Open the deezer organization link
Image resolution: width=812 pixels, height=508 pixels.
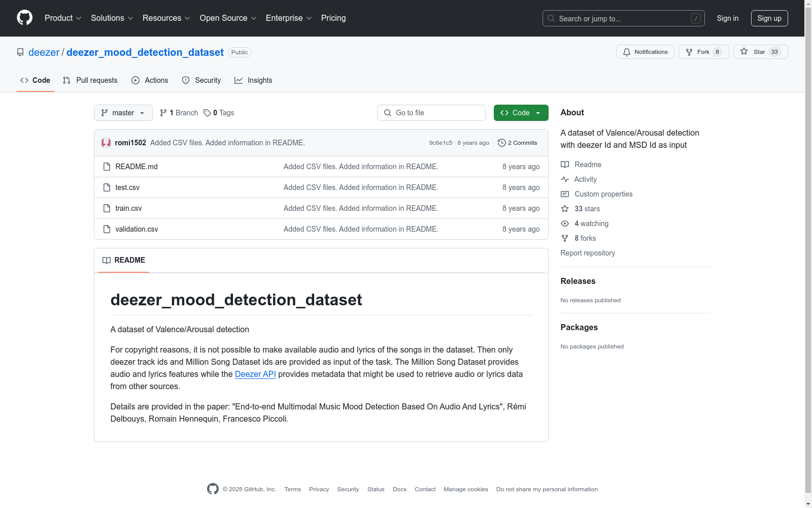[44, 52]
